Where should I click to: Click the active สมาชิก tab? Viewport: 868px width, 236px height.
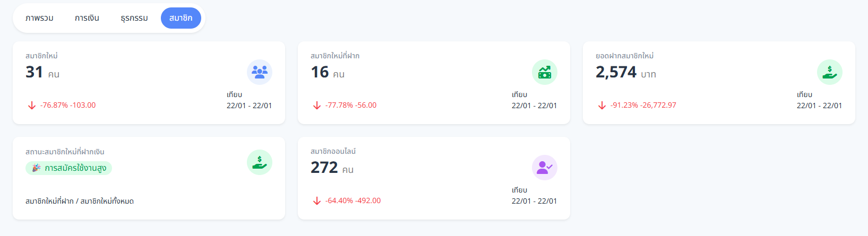[x=181, y=18]
